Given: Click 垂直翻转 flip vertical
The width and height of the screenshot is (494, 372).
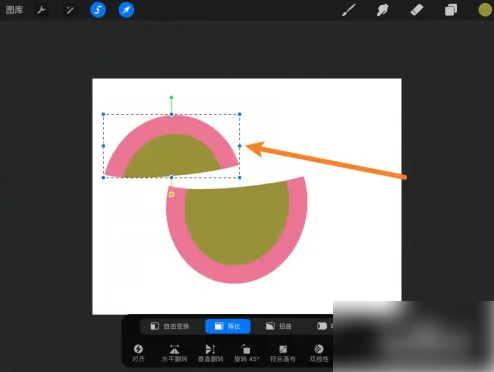Looking at the screenshot, I should tap(211, 353).
